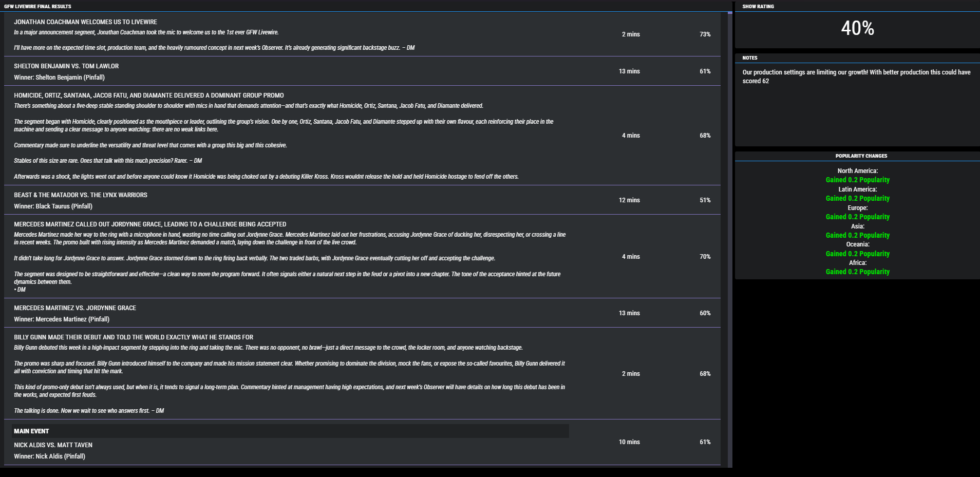The width and height of the screenshot is (980, 477).
Task: Click the Latin America popularity gain value
Action: (857, 199)
